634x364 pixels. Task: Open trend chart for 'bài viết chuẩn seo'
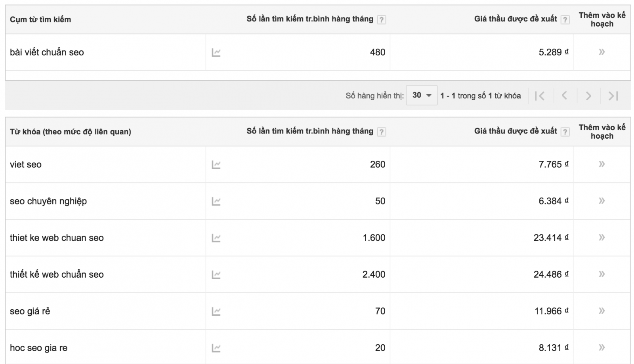216,52
